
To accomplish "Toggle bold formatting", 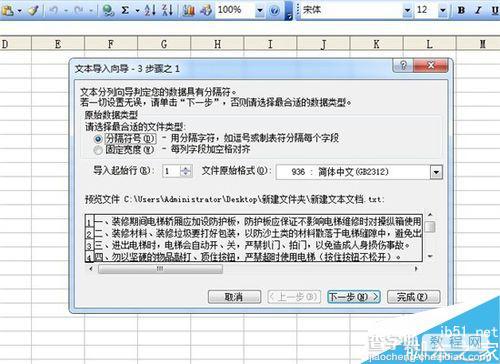I will point(461,10).
